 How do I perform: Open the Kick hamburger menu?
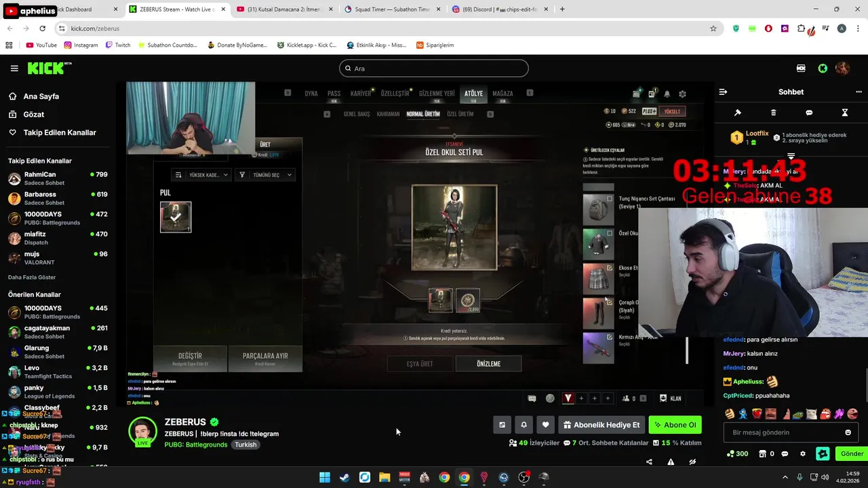point(14,68)
